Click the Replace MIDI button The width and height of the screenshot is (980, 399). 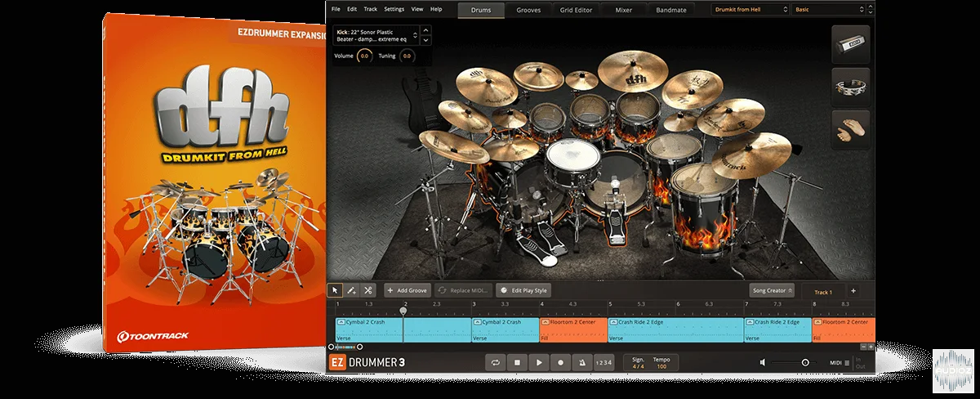point(463,290)
